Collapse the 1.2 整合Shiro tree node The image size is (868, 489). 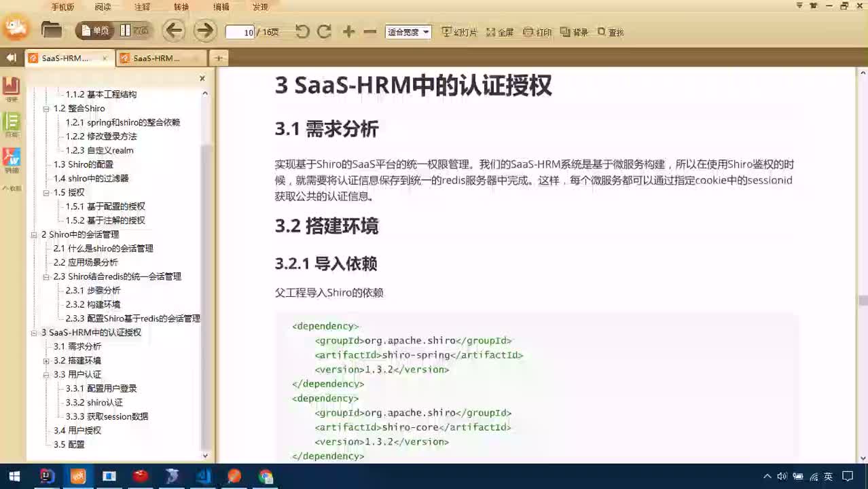click(47, 109)
